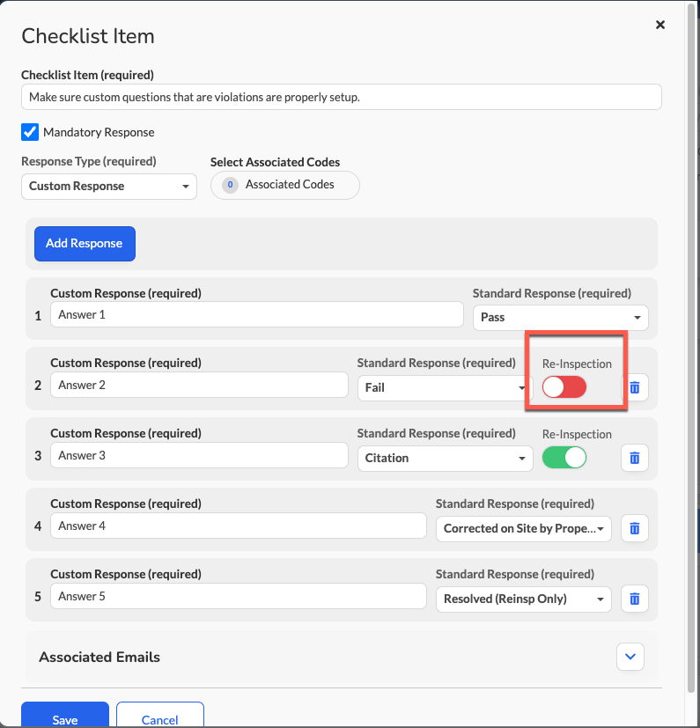Toggle the Mandatory Response checkbox

(x=30, y=132)
